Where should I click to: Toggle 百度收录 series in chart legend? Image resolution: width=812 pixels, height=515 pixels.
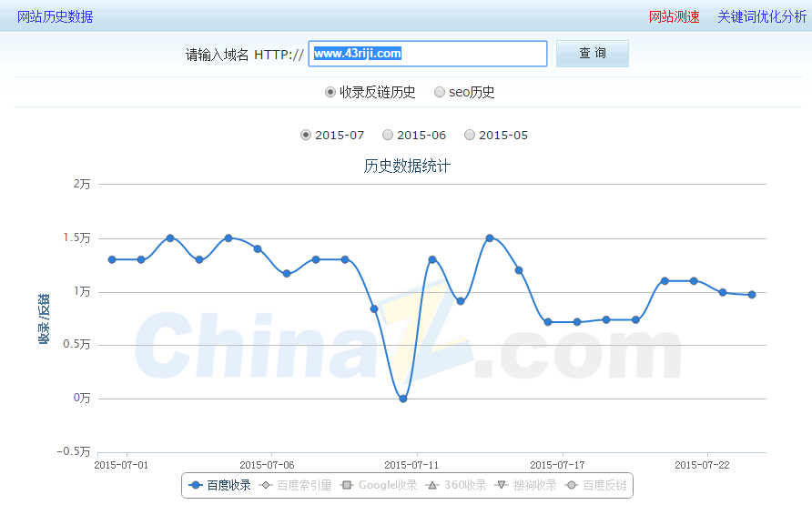pos(219,485)
